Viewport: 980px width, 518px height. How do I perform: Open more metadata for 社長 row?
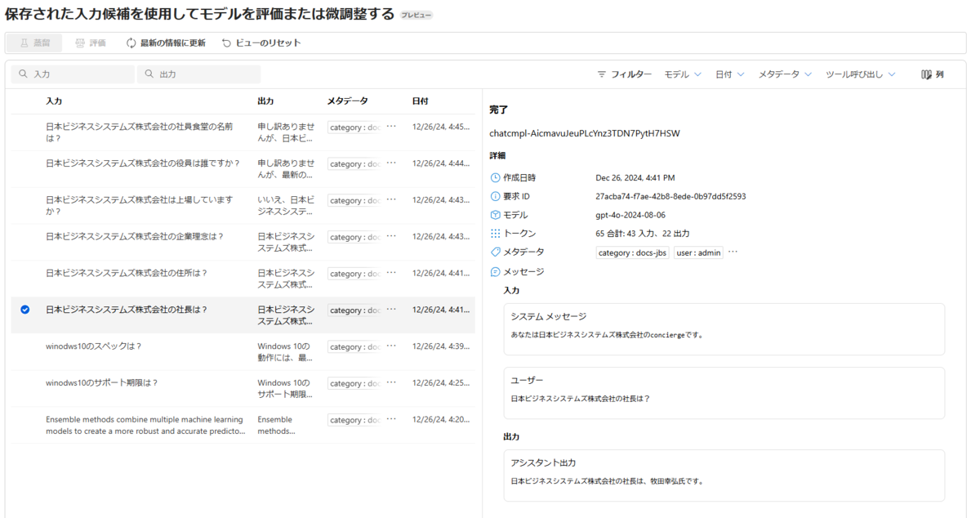pyautogui.click(x=391, y=310)
